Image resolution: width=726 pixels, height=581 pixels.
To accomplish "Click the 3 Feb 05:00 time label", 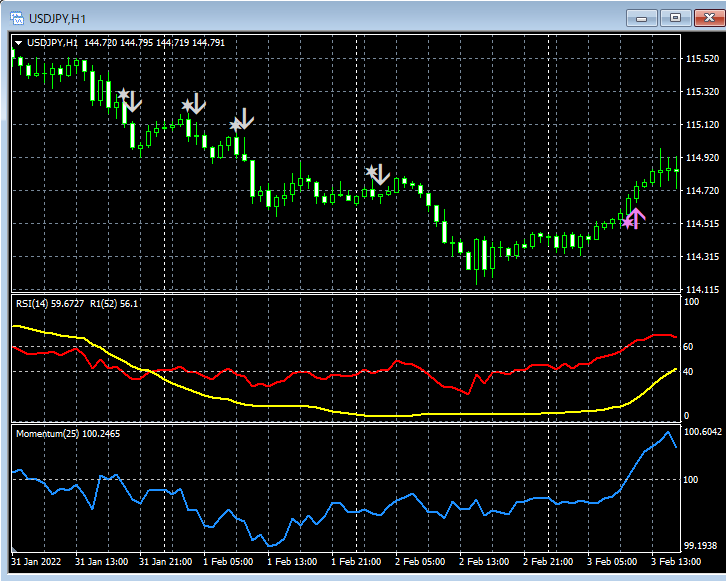I will (x=612, y=562).
